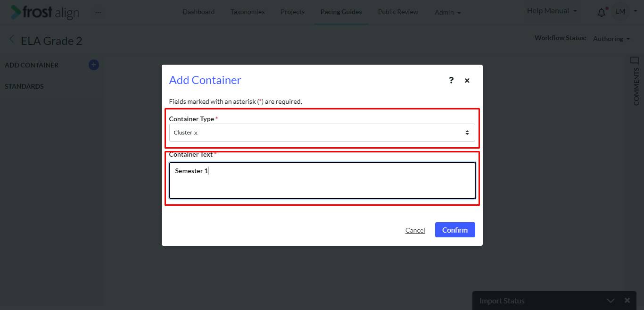This screenshot has height=310, width=644.
Task: Dismiss the Import Status panel
Action: coord(627,300)
